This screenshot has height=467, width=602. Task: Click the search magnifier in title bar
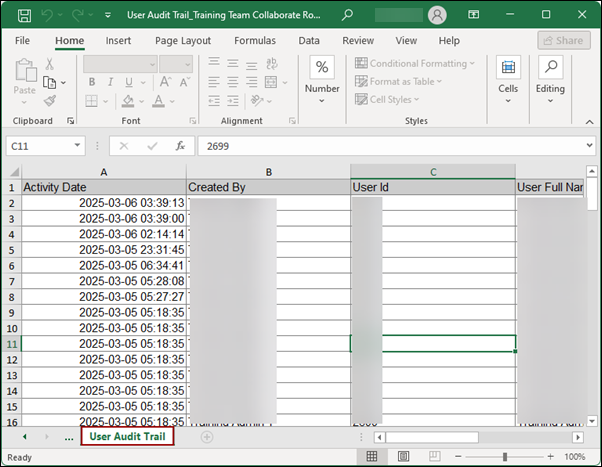point(347,15)
